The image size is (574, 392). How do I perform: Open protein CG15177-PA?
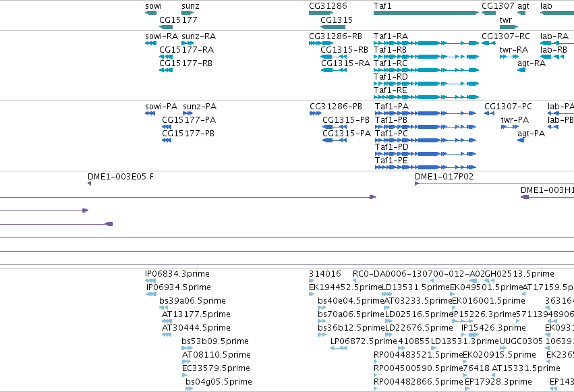[189, 120]
